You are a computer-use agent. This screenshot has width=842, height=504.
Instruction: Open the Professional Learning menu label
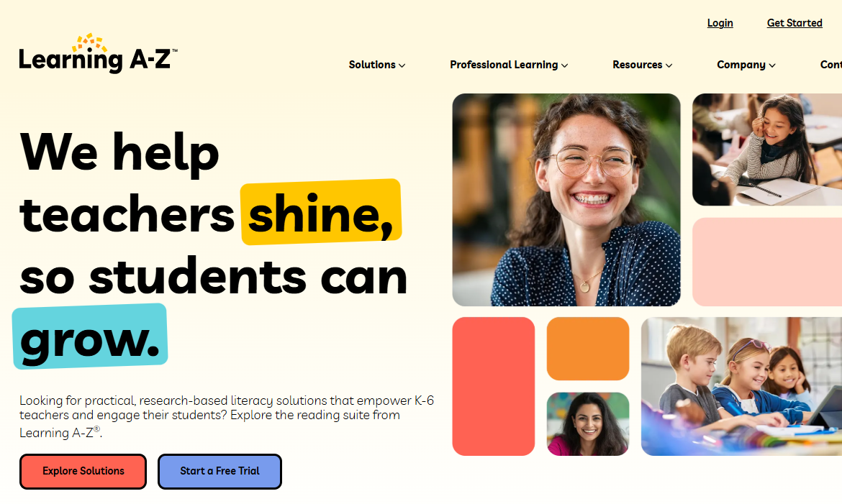tap(504, 65)
